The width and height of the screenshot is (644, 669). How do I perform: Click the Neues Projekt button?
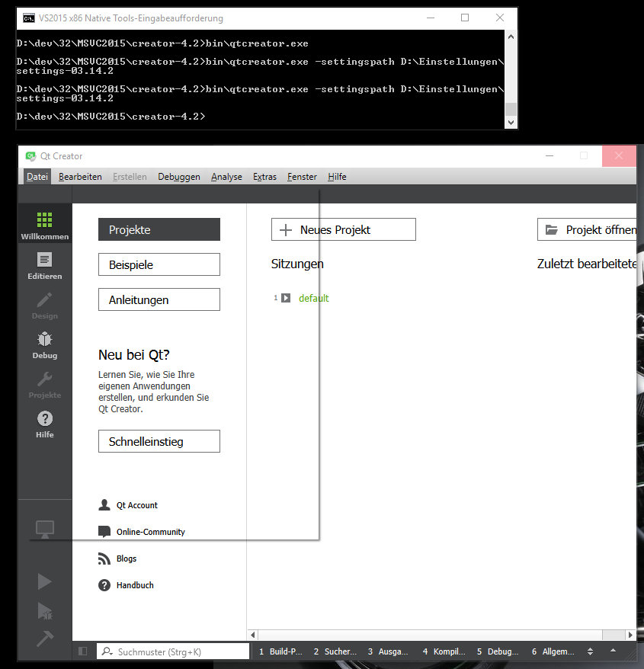pyautogui.click(x=343, y=229)
